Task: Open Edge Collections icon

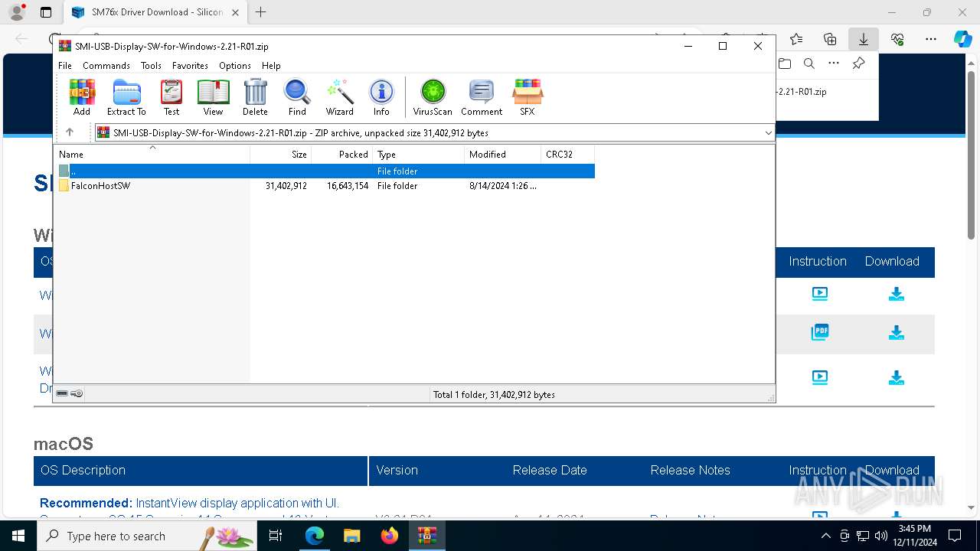Action: pyautogui.click(x=830, y=38)
